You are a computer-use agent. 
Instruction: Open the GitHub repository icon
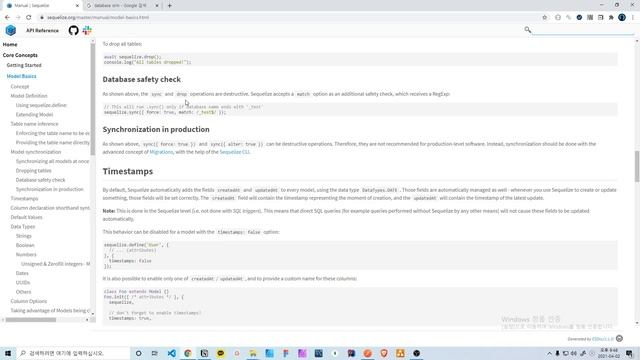(x=73, y=30)
